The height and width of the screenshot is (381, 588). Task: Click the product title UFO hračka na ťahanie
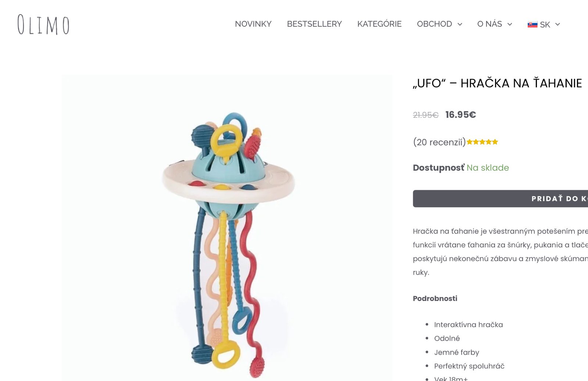click(x=497, y=83)
